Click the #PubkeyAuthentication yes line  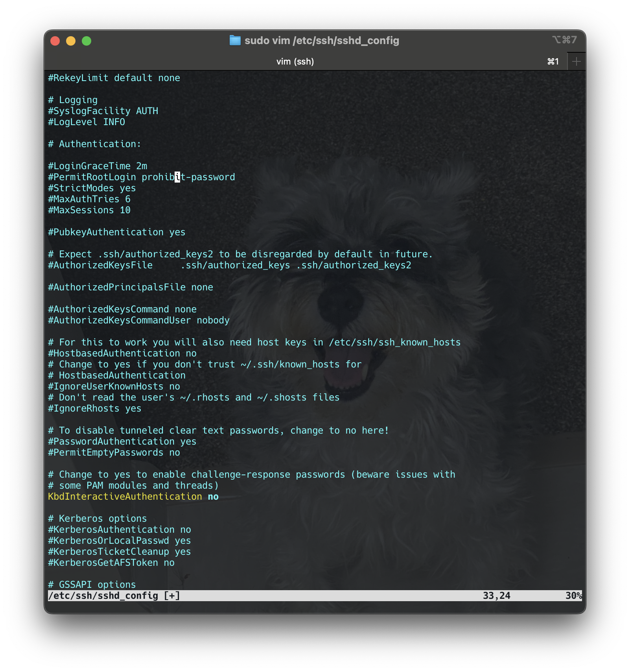point(116,232)
